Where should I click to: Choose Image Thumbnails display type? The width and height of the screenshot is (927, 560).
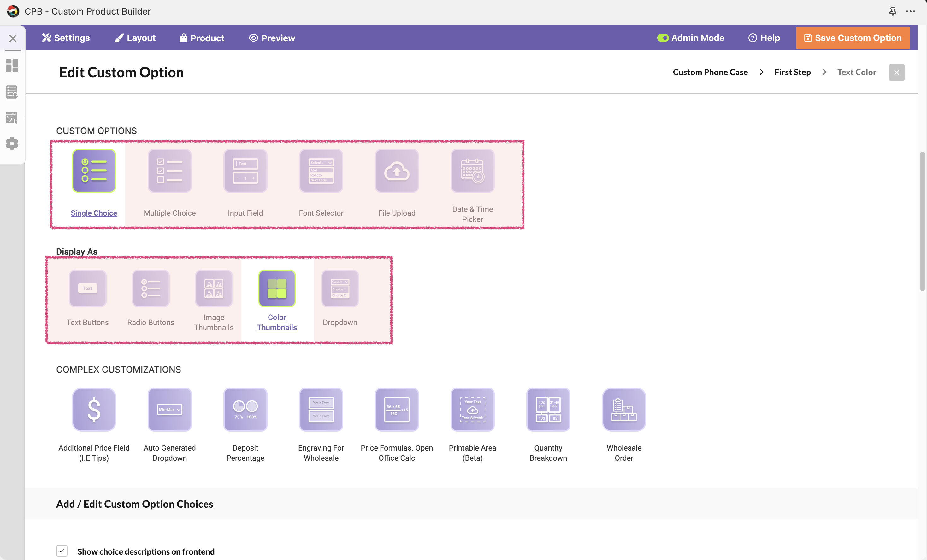(x=214, y=289)
